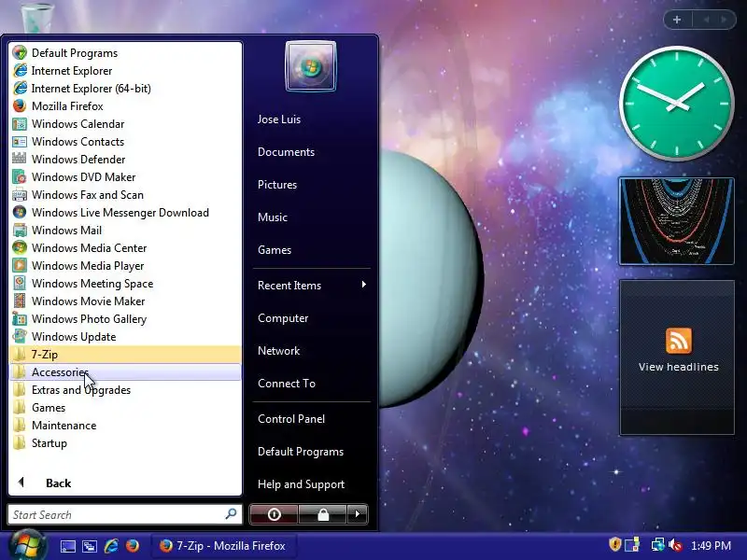
Task: Launch Internet Explorer from the programs list
Action: tap(125, 71)
